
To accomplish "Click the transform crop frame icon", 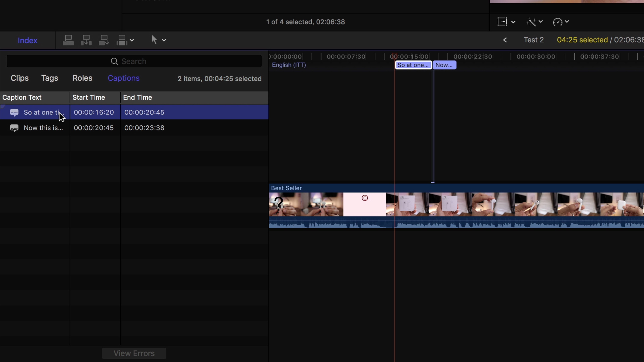I will click(502, 22).
